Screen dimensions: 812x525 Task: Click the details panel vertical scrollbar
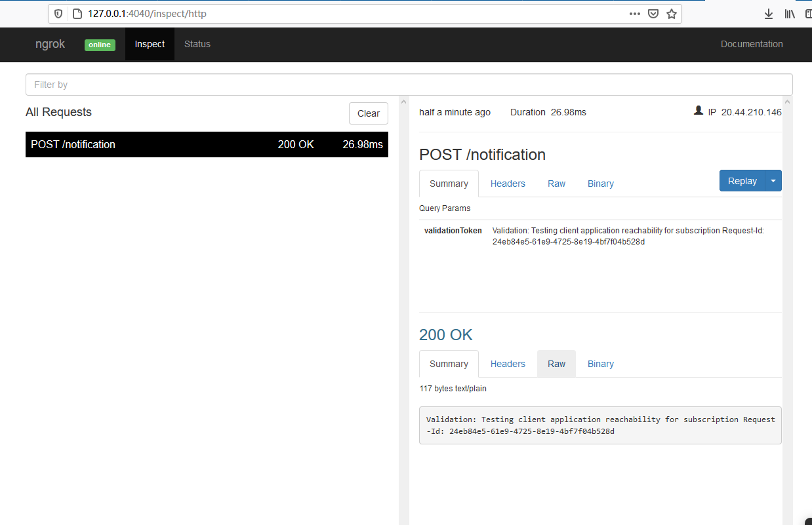click(788, 311)
